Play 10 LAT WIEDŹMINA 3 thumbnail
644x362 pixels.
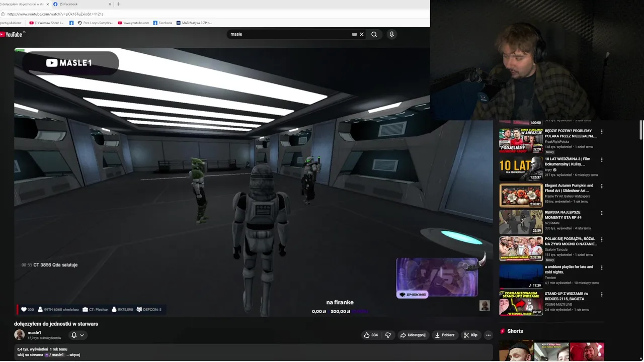tap(521, 168)
